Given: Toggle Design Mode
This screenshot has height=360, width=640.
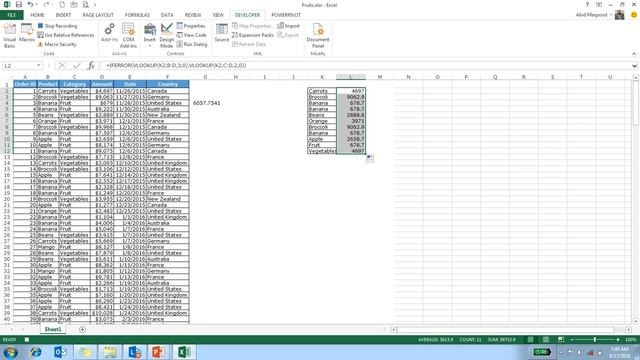Looking at the screenshot, I should coord(167,36).
